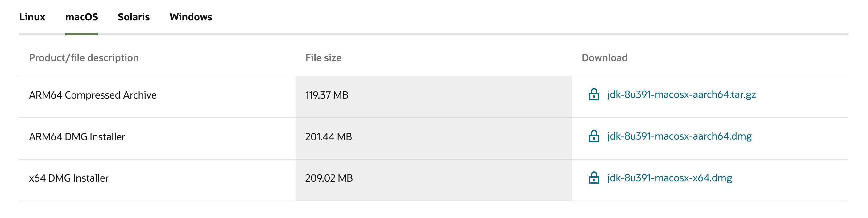Select the ARM64 DMG Installer description
The height and width of the screenshot is (218, 868).
[77, 137]
